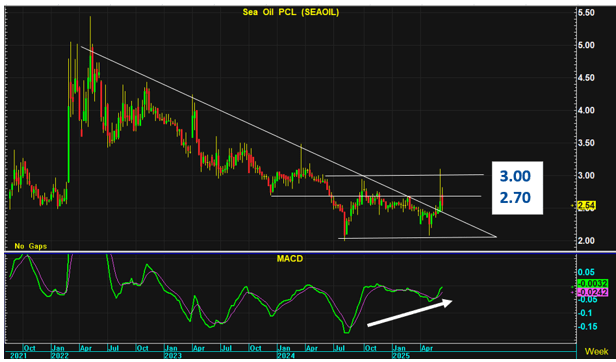Click the Sea Oil PCL (SEAOIL) chart title

tap(291, 13)
